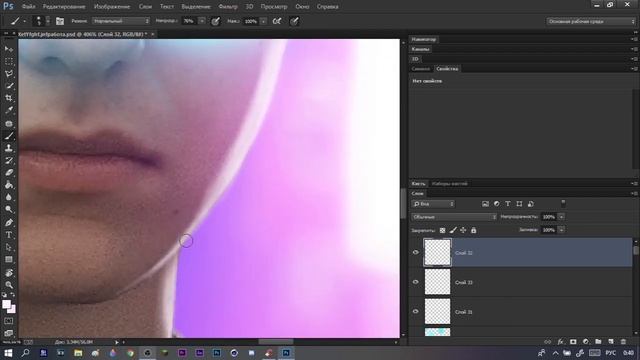Open the Brush panel from the options bar

point(60,21)
